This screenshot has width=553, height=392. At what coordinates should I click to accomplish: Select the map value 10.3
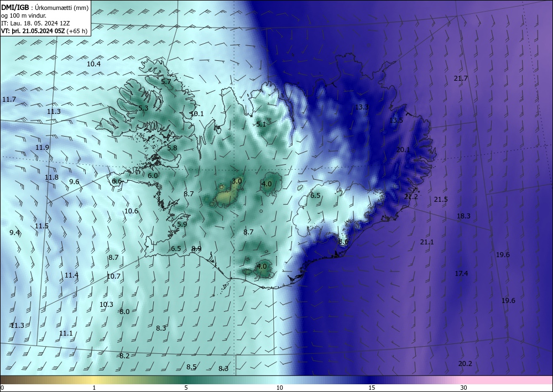(106, 305)
